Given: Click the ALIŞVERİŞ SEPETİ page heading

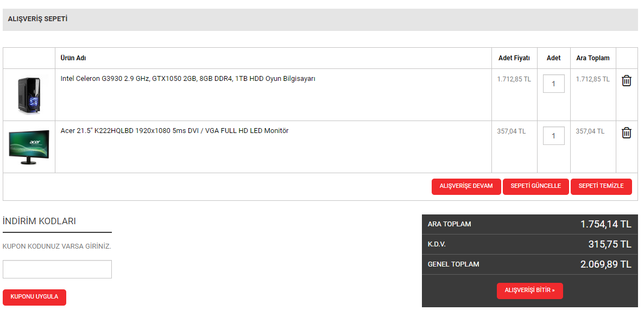Looking at the screenshot, I should point(37,19).
